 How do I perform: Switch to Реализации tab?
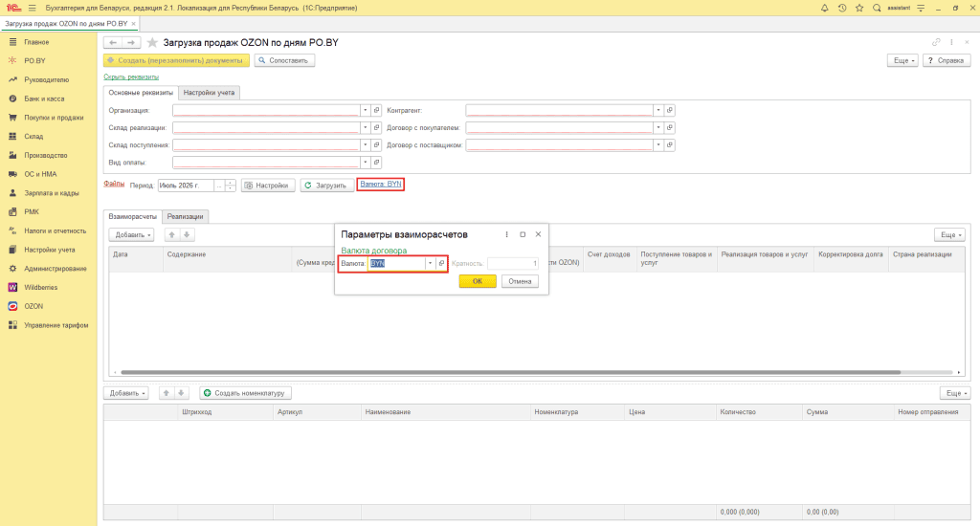[185, 216]
